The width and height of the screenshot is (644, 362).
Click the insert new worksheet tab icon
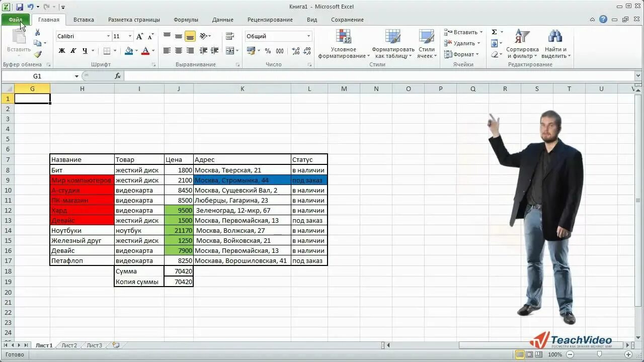click(x=116, y=345)
